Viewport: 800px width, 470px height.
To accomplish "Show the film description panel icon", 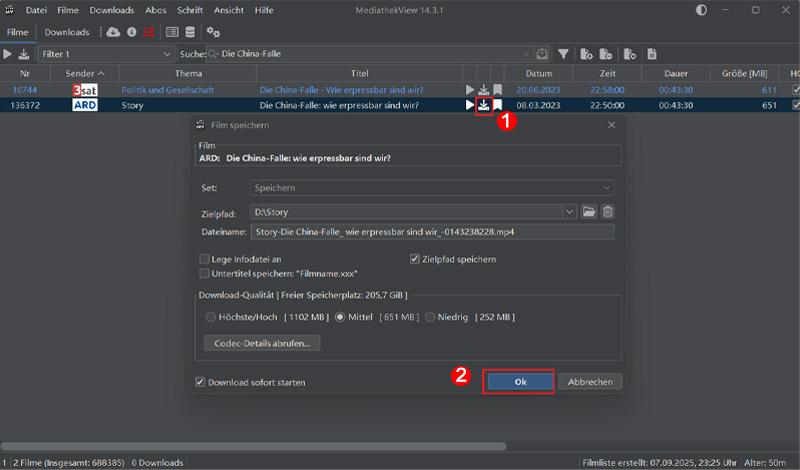I will pyautogui.click(x=172, y=32).
